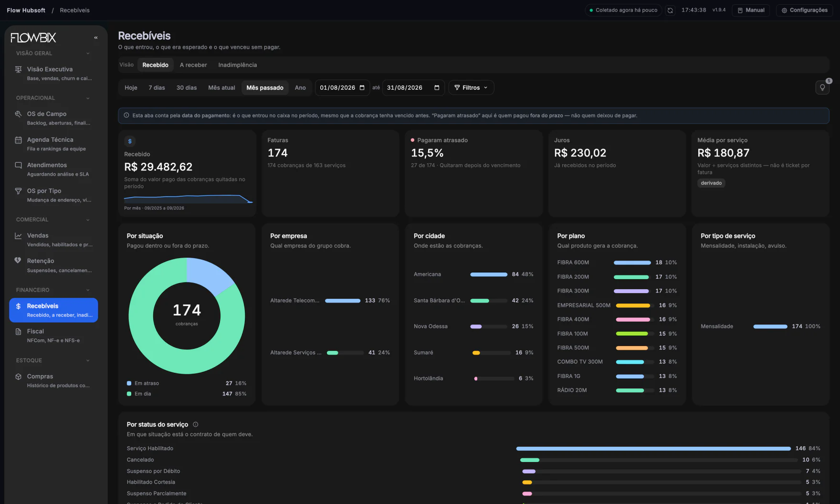The height and width of the screenshot is (504, 840).
Task: Click the Fiscal document icon
Action: [18, 331]
